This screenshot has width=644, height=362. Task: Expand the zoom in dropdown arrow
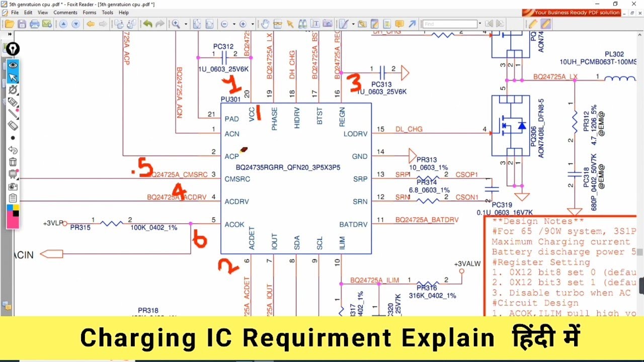253,24
